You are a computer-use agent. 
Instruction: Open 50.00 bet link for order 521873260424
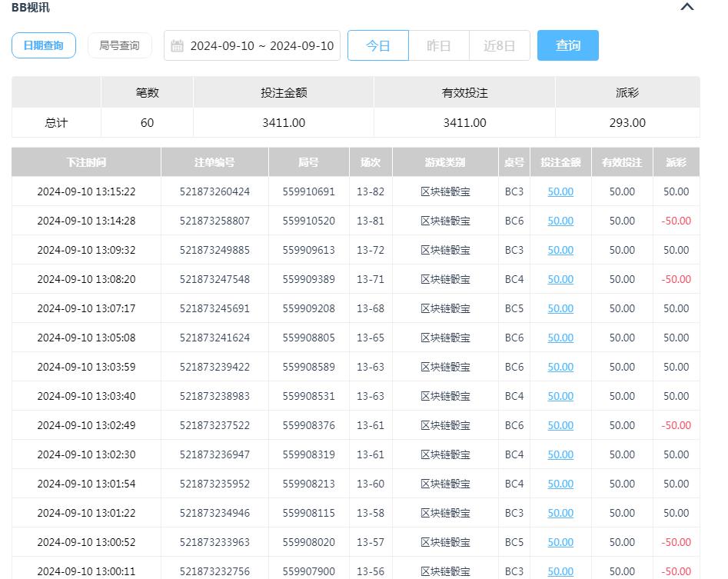560,191
